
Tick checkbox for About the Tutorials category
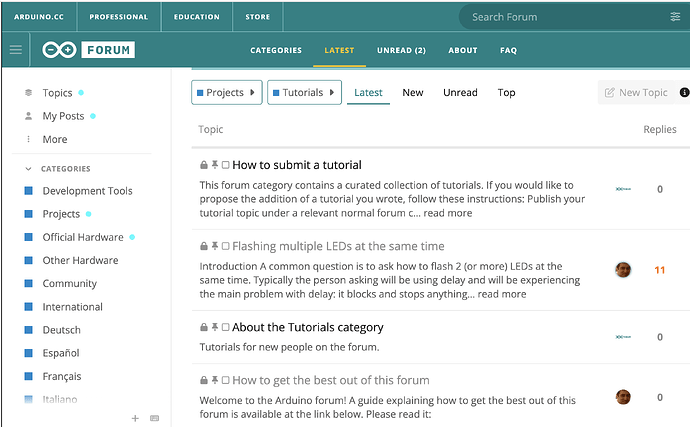(225, 327)
